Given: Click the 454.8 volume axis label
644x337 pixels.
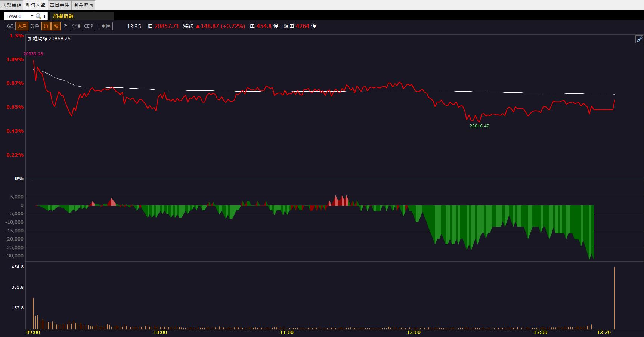Looking at the screenshot, I should click(x=18, y=267).
